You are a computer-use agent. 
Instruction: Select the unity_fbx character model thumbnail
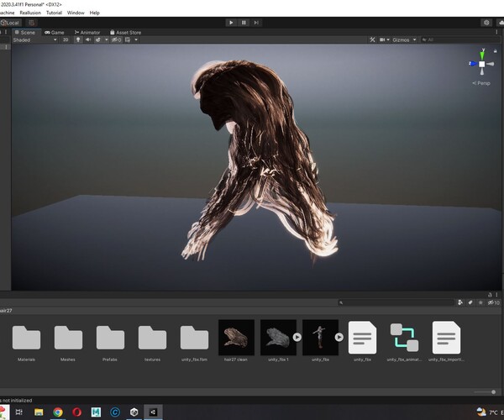320,338
